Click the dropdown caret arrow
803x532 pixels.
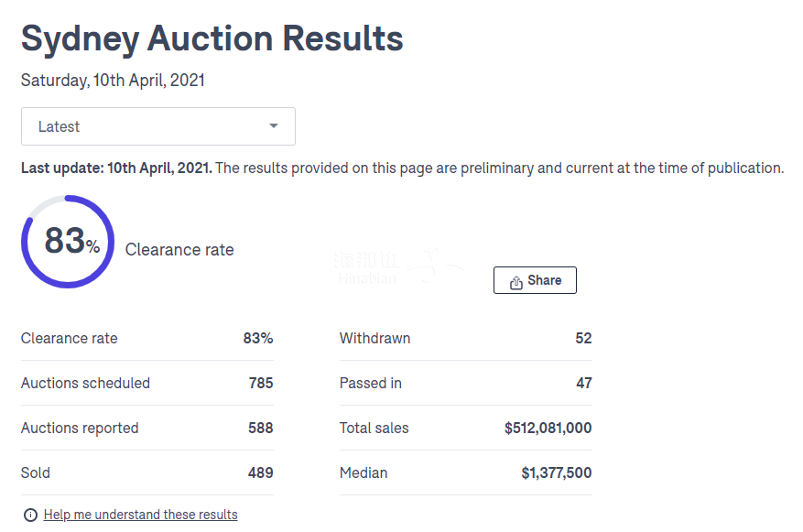pyautogui.click(x=273, y=126)
